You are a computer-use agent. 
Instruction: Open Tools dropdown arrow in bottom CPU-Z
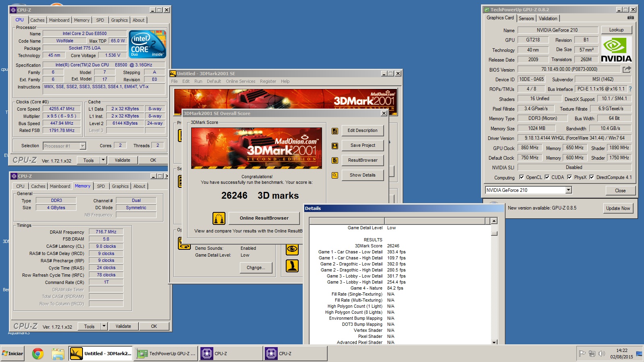coord(104,326)
